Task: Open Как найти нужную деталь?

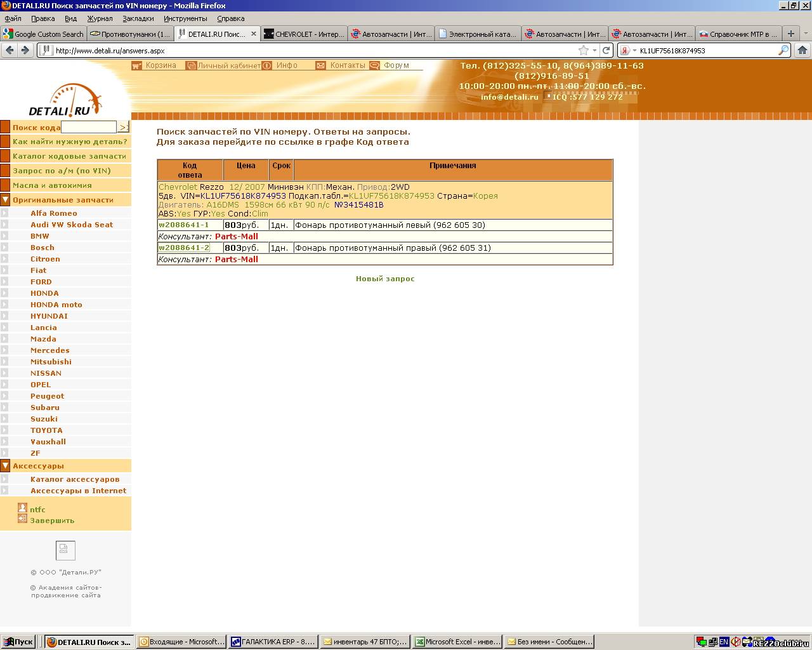Action: point(70,142)
